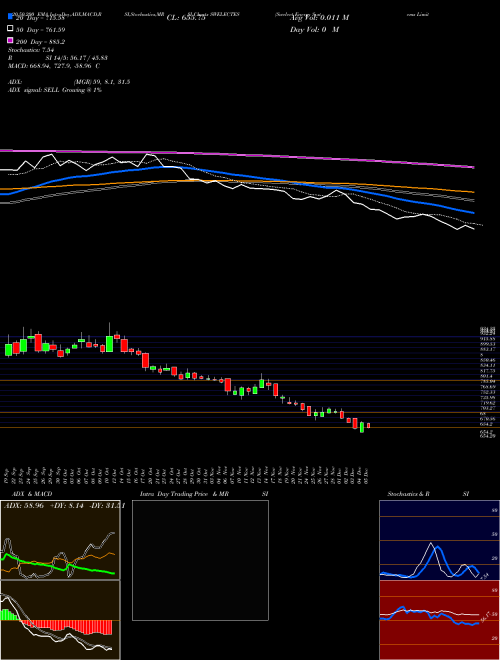Click the magenta 200 Day legend swatch
500x660 pixels.
(x=10, y=40)
